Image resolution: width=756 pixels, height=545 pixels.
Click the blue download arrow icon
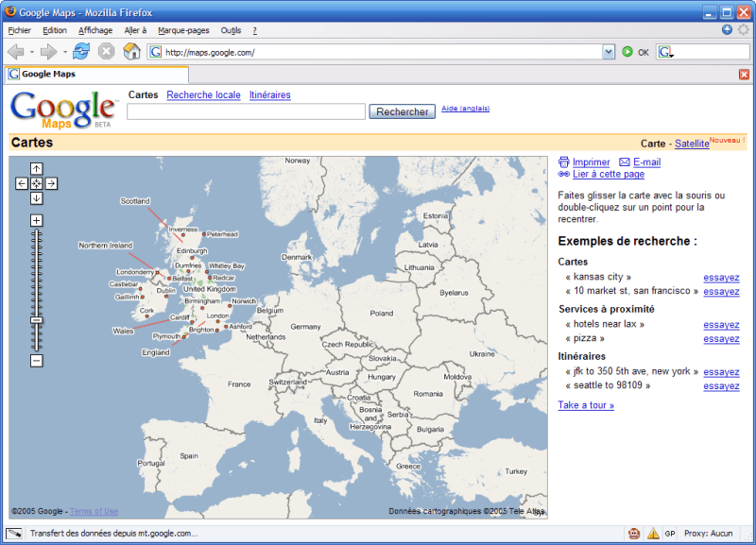(x=727, y=30)
